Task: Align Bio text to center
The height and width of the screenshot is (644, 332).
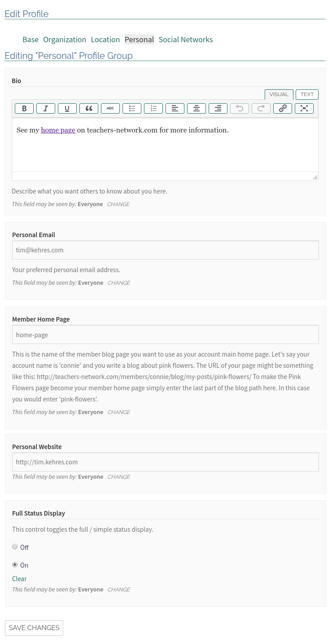Action: (197, 108)
